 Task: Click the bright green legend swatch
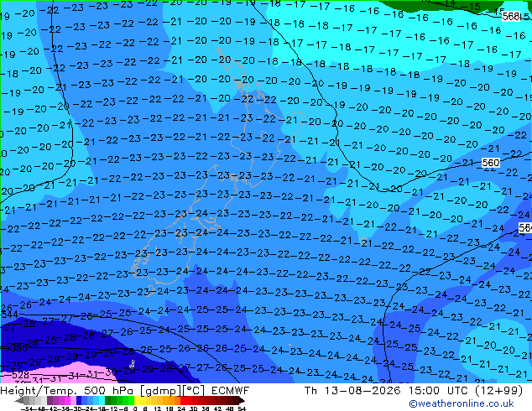[x=131, y=400]
